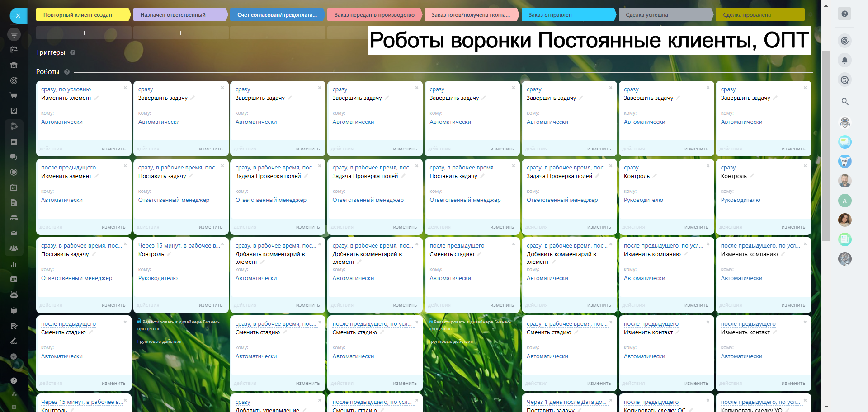Click the page vertical scrollbar thumb

click(826, 145)
